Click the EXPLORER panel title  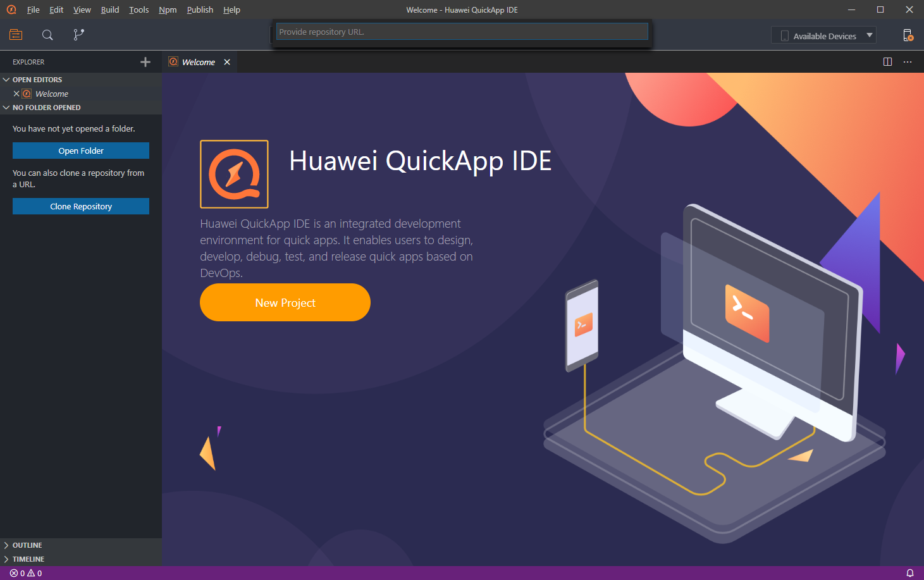click(28, 62)
